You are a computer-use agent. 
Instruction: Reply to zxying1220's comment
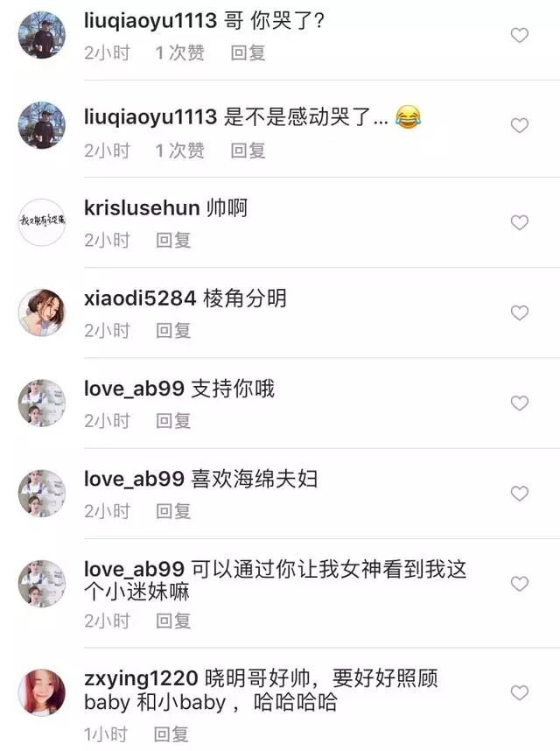pos(171,733)
